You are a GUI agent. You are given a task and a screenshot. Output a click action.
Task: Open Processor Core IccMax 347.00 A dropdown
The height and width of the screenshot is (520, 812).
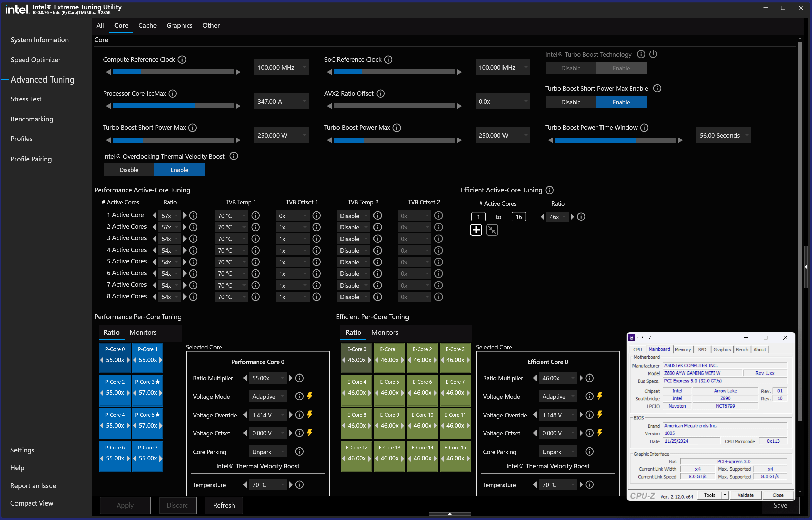pos(282,101)
